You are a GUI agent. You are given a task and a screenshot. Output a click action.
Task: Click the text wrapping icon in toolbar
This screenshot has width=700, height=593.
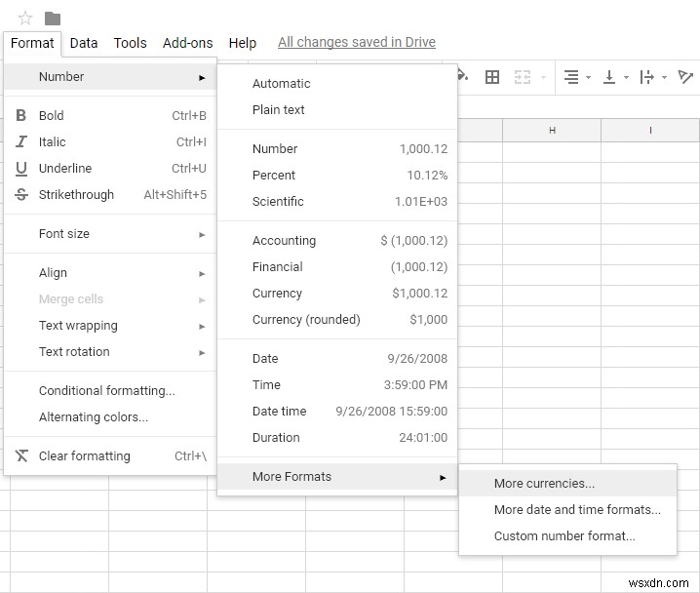(647, 77)
